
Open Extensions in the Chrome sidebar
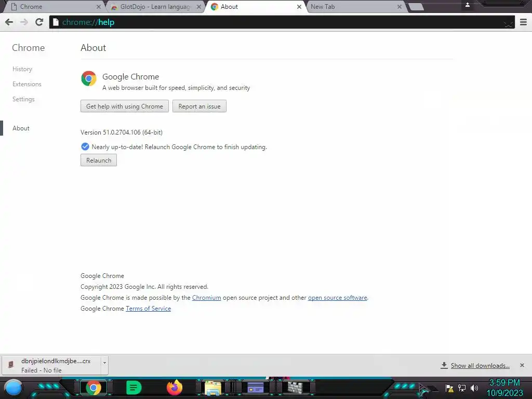[27, 84]
